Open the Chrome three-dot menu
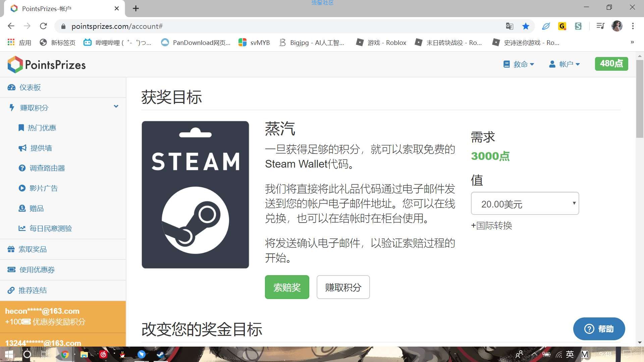 click(x=633, y=26)
